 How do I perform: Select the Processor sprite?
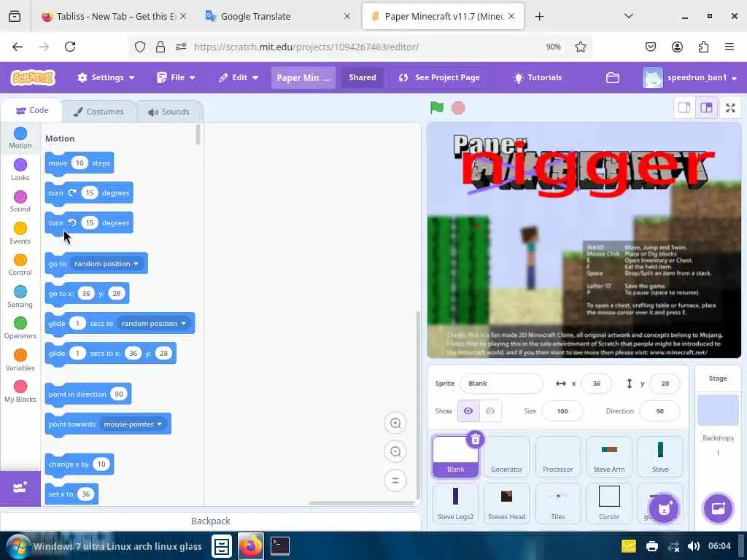coord(558,456)
